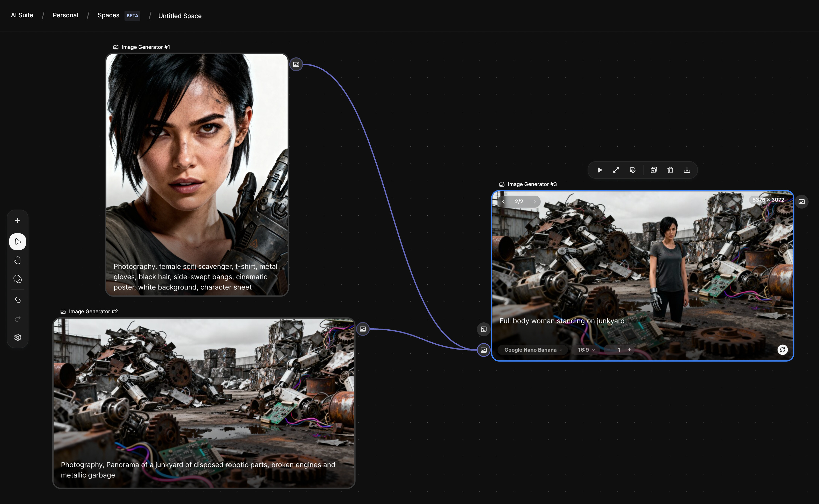819x504 pixels.
Task: Go to previous image variation in 2/2 pager
Action: click(x=503, y=201)
